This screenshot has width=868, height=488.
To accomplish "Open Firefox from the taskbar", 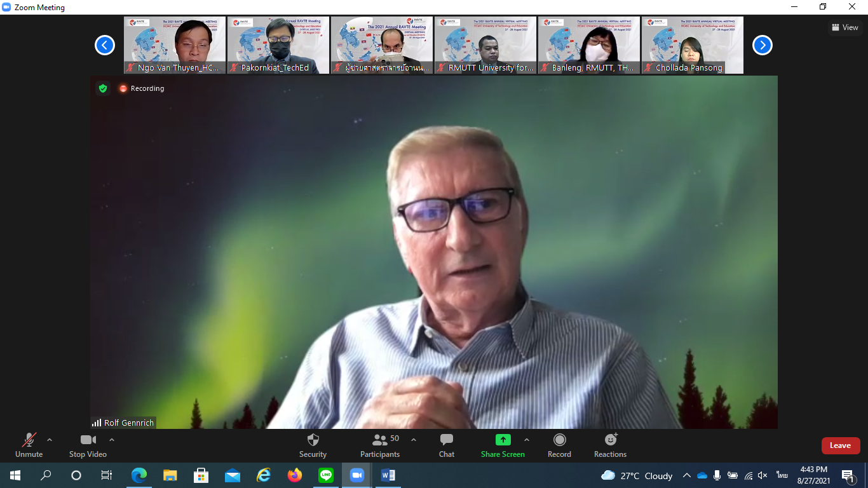I will [x=295, y=475].
